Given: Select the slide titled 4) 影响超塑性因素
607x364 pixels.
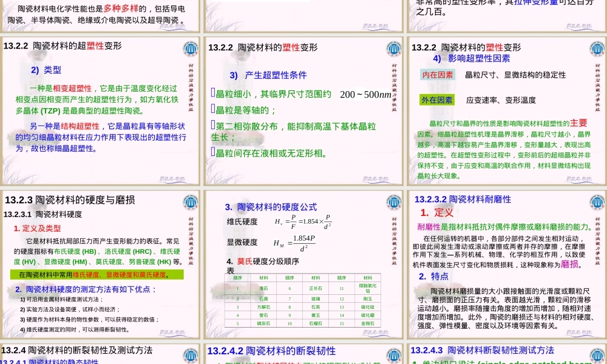Looking at the screenshot, I should point(507,111).
